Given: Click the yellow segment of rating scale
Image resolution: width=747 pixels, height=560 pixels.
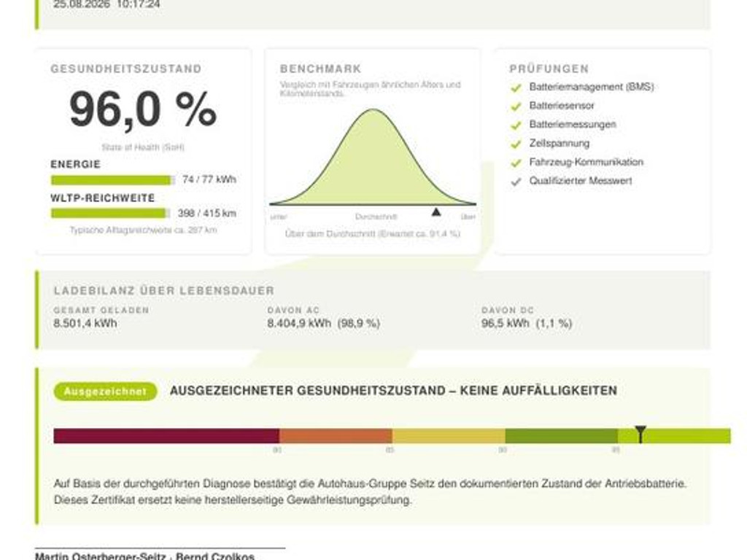Looking at the screenshot, I should point(449,436).
